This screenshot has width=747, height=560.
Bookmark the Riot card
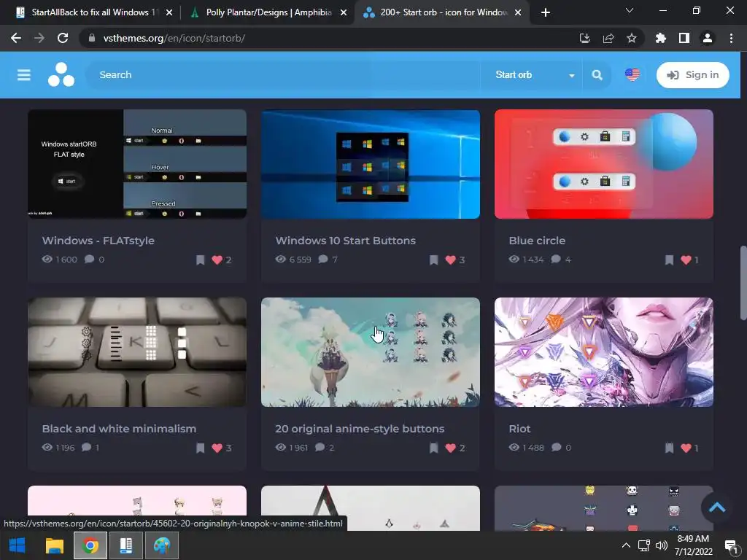[x=670, y=448]
